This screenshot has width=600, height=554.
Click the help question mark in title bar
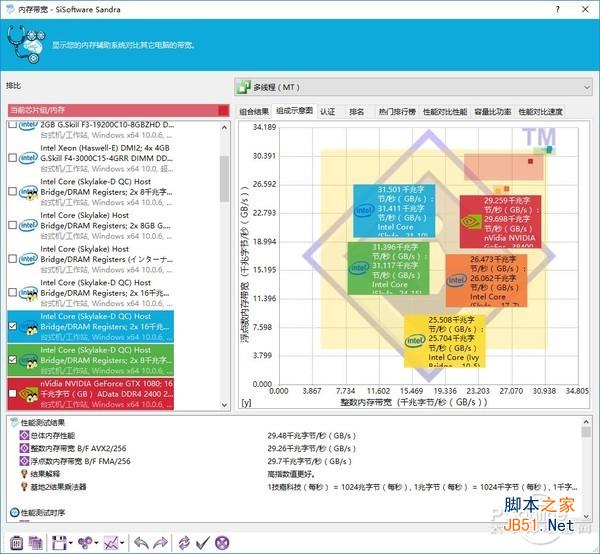[558, 9]
